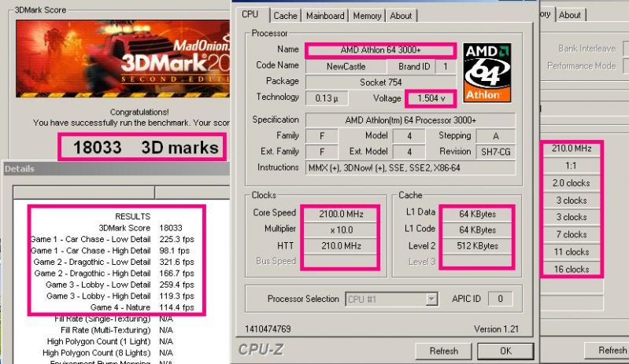This screenshot has width=629, height=364.
Task: Click the 3DMark2001 banner image
Action: (123, 59)
